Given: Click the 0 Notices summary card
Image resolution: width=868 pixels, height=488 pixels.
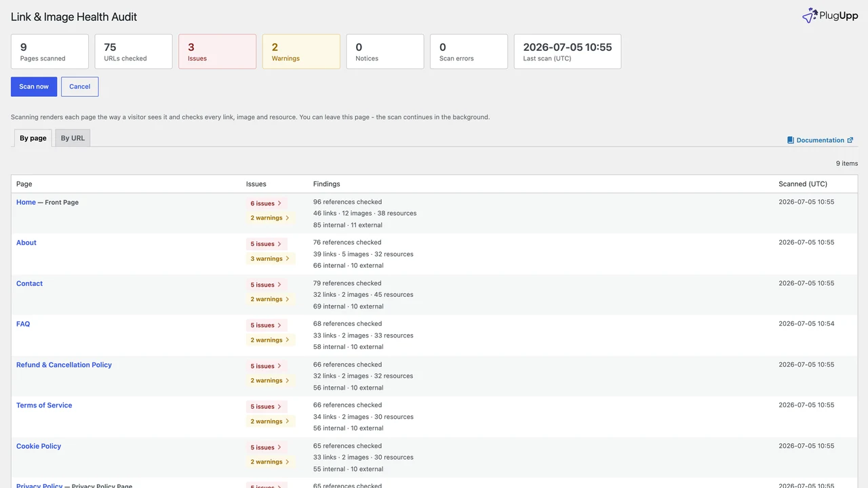Looking at the screenshot, I should pos(385,52).
